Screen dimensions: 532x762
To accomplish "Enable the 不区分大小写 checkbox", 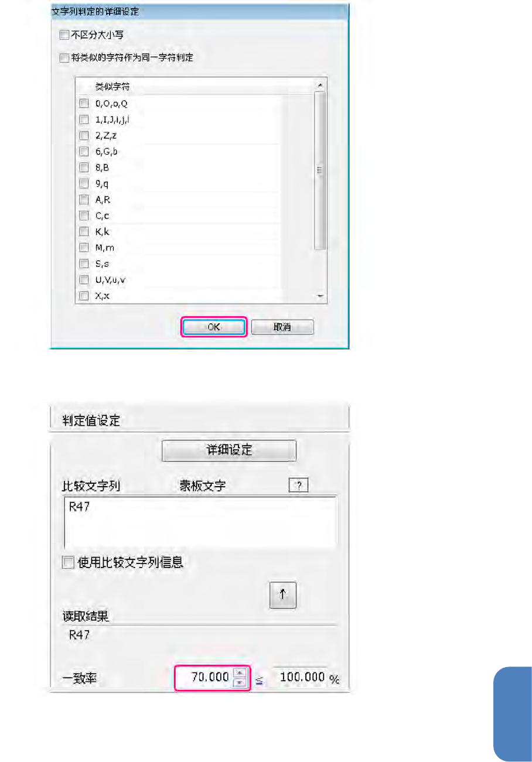I will coord(64,36).
